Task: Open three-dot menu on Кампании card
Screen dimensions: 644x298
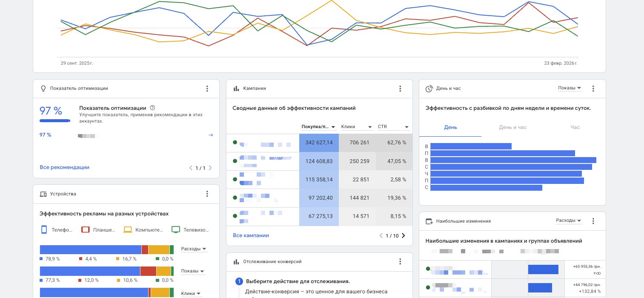Action: coord(400,89)
